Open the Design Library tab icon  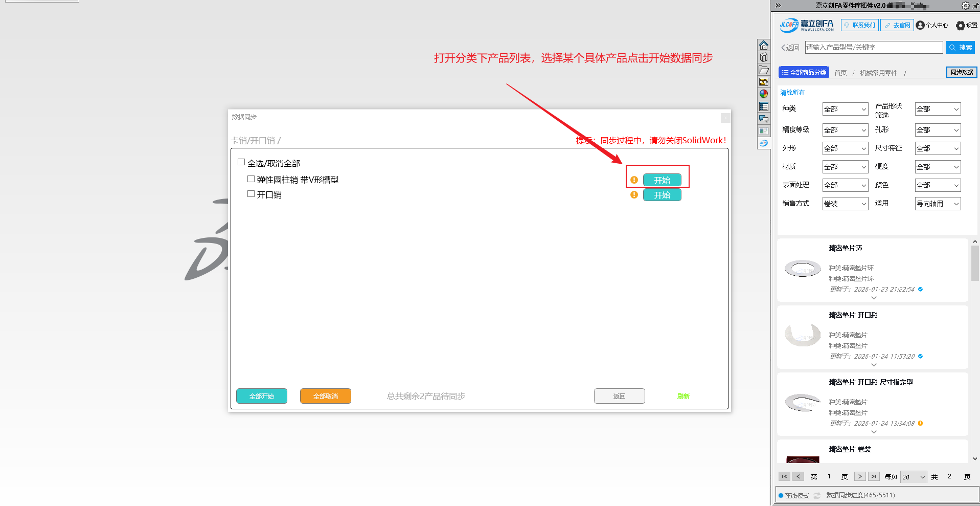click(x=764, y=57)
